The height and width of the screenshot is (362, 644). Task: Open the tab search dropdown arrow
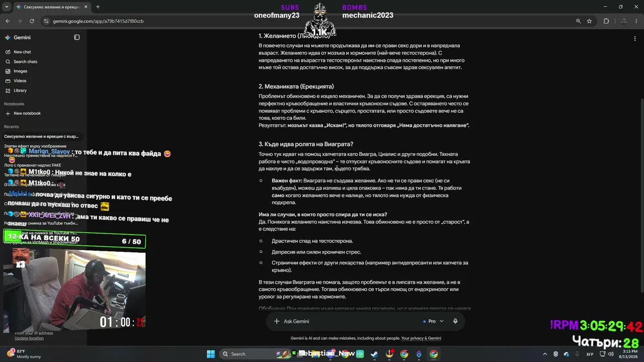[7, 7]
